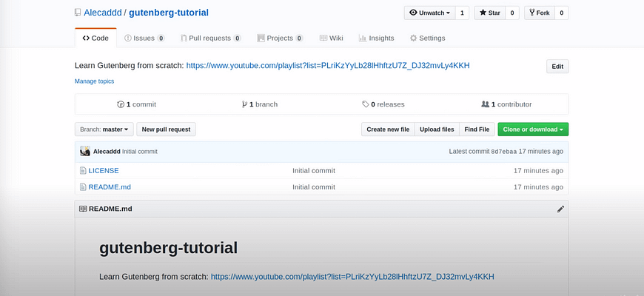
Task: Star the gutenberg-tutorial repository
Action: pos(490,13)
